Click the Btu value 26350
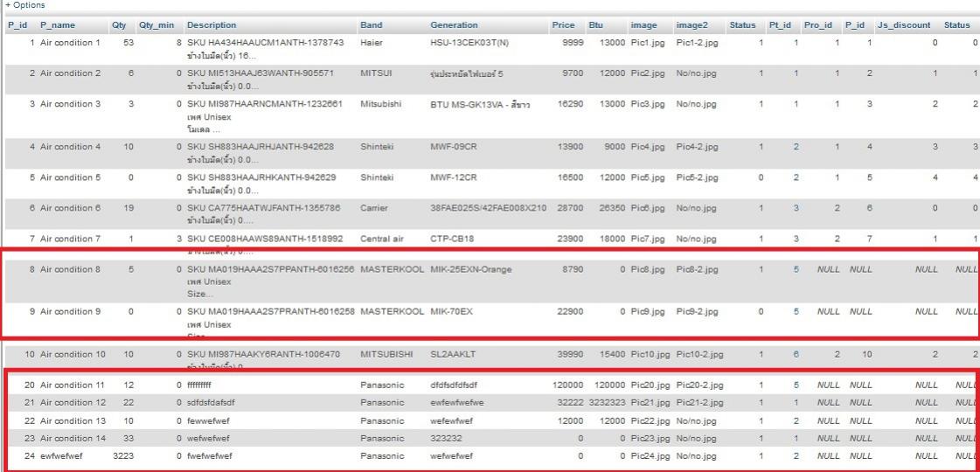The height and width of the screenshot is (472, 980). point(612,208)
